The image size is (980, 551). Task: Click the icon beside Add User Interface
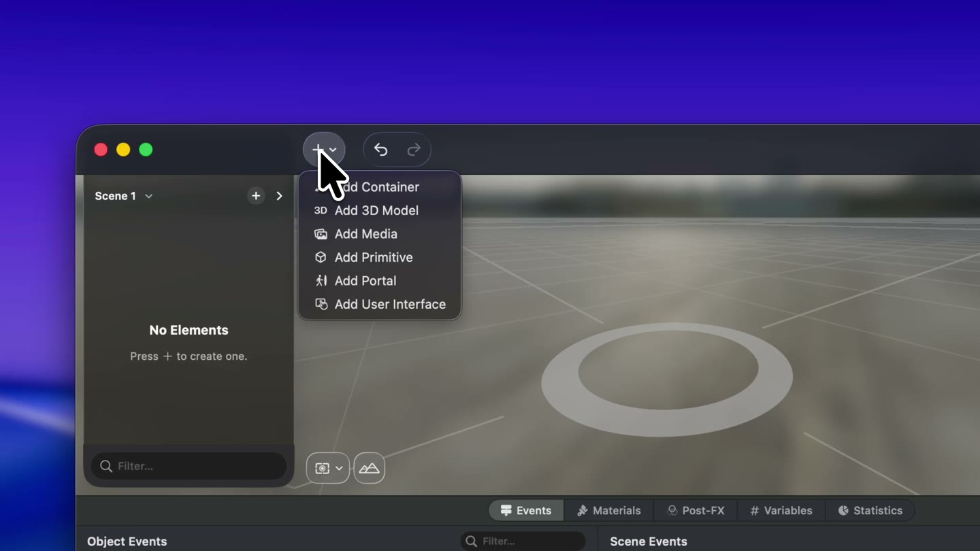coord(321,304)
